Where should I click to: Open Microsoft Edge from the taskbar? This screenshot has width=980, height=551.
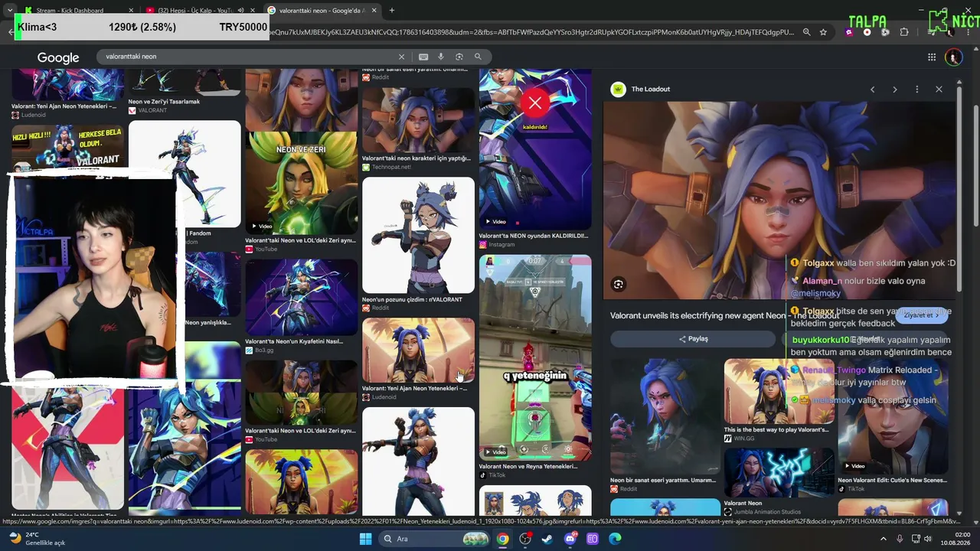(615, 539)
